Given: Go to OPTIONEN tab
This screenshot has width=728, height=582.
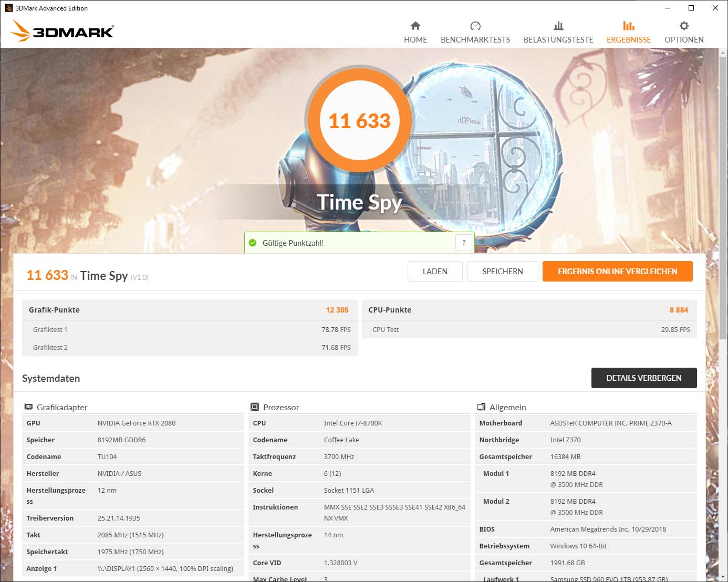Looking at the screenshot, I should [x=684, y=33].
